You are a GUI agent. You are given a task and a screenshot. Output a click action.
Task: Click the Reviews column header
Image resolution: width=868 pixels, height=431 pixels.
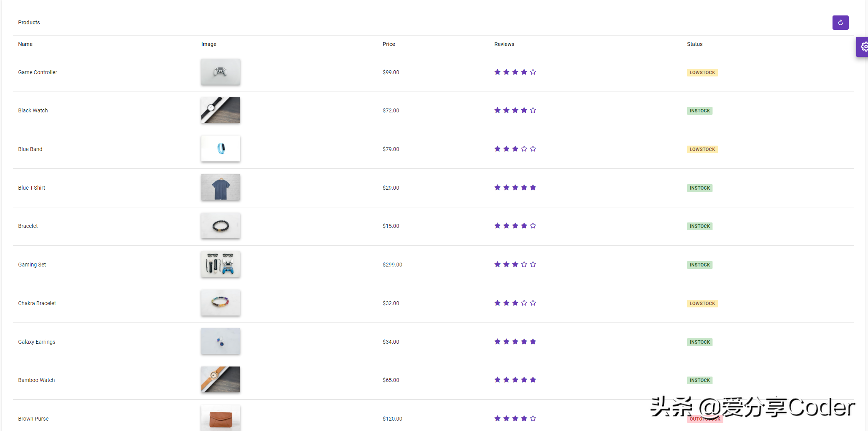tap(504, 44)
